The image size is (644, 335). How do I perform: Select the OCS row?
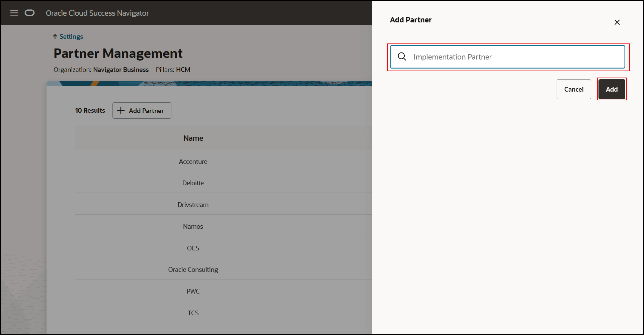coord(224,248)
